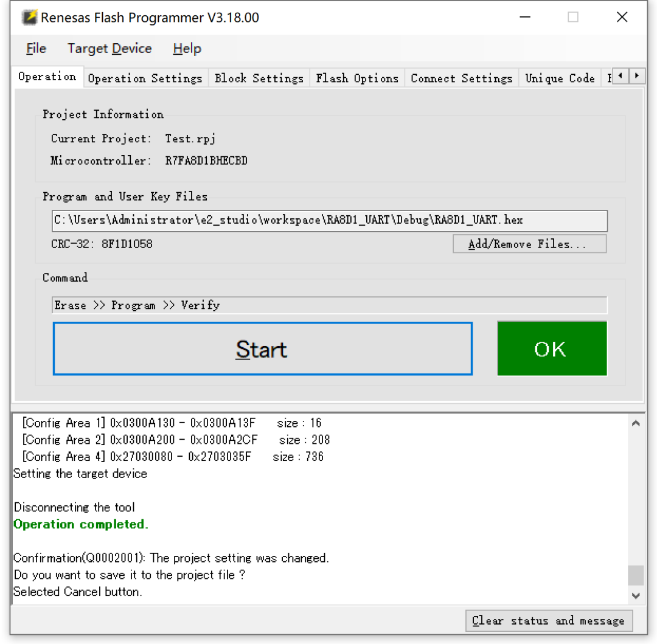The width and height of the screenshot is (657, 644).
Task: Click the 'Config Area 2' log line
Action: [x=176, y=440]
